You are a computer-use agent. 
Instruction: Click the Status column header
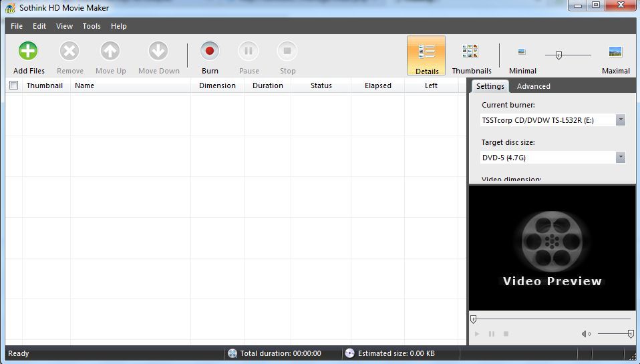point(321,85)
